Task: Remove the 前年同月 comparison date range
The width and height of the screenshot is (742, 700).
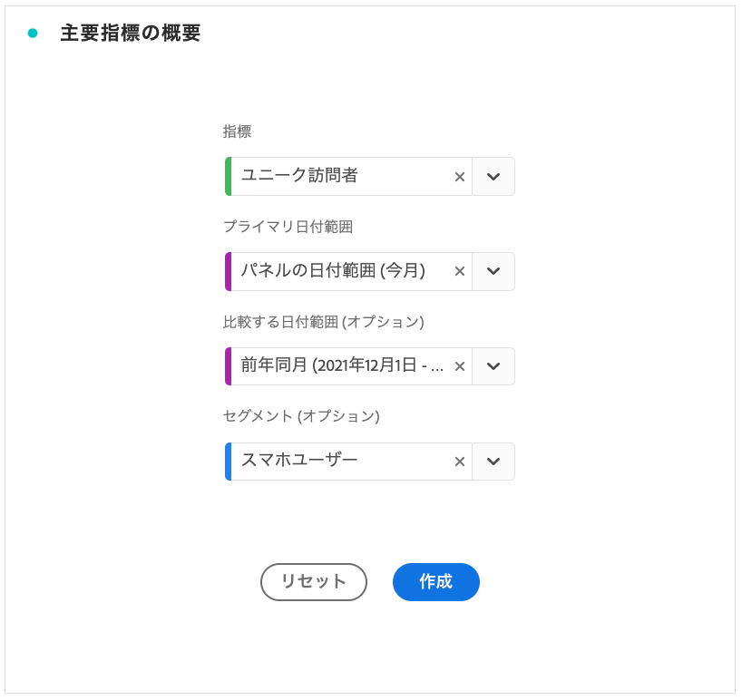Action: (460, 366)
